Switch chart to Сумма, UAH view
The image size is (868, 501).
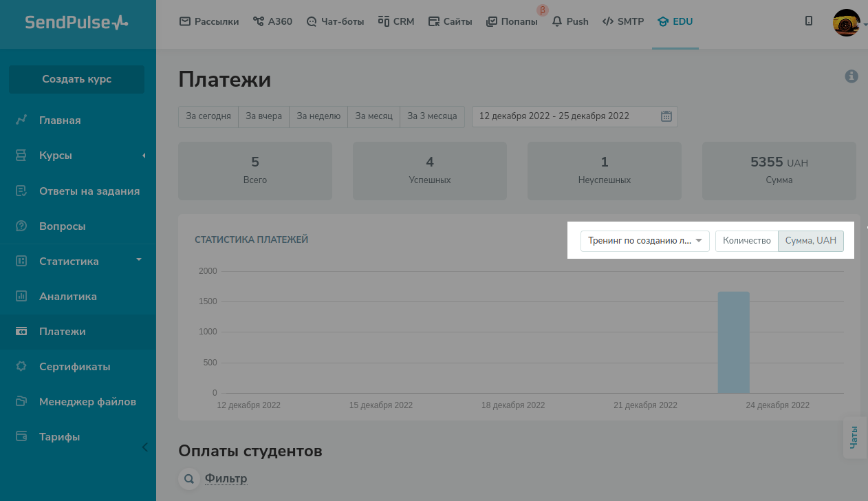pyautogui.click(x=810, y=241)
